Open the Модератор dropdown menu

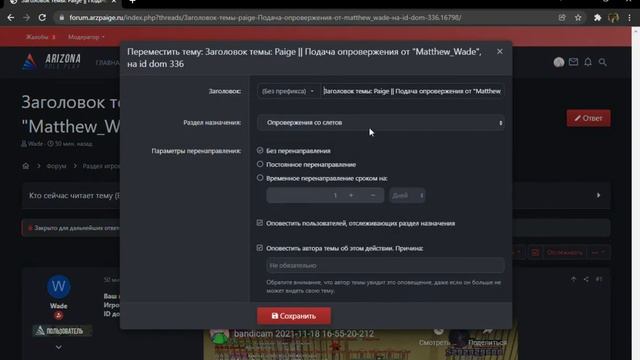click(86, 37)
